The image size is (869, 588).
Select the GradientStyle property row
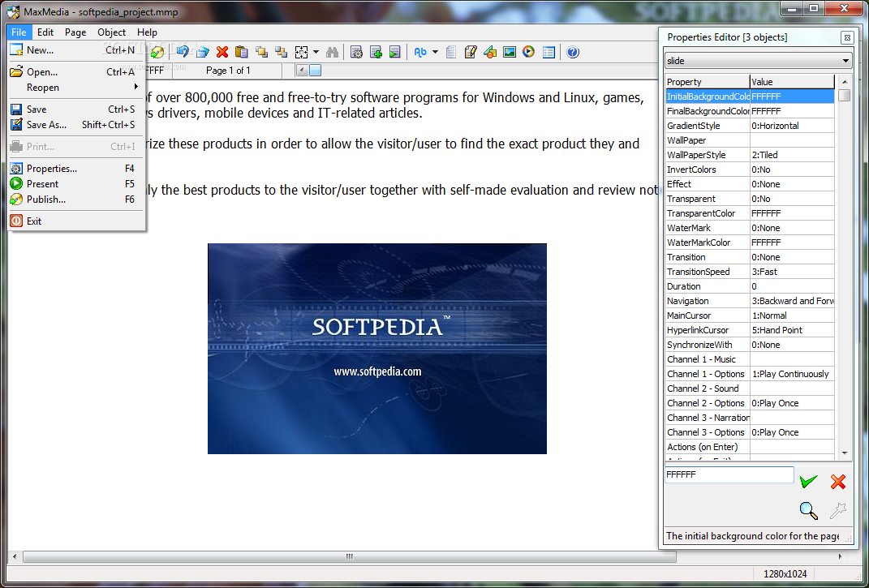(750, 126)
